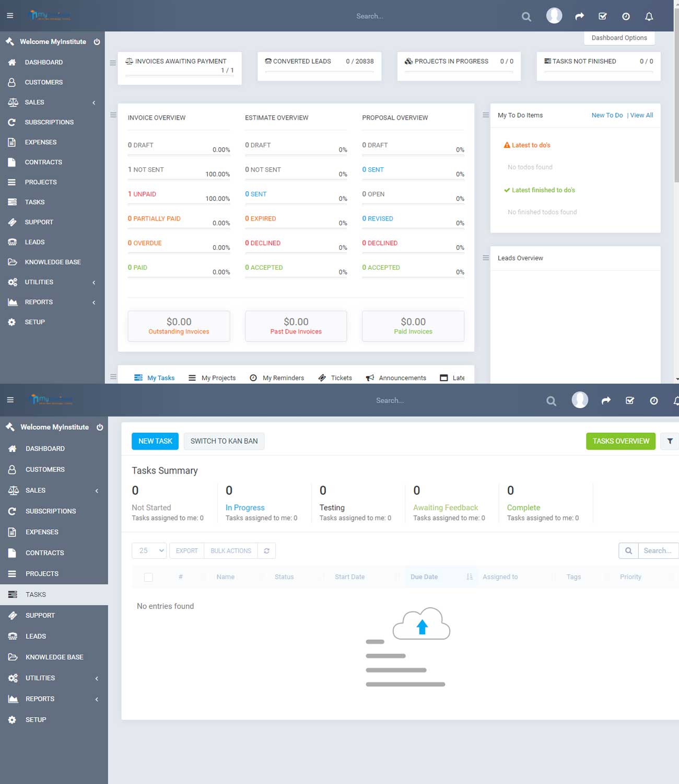This screenshot has height=784, width=679.
Task: Expand Dashboard Options
Action: (619, 38)
